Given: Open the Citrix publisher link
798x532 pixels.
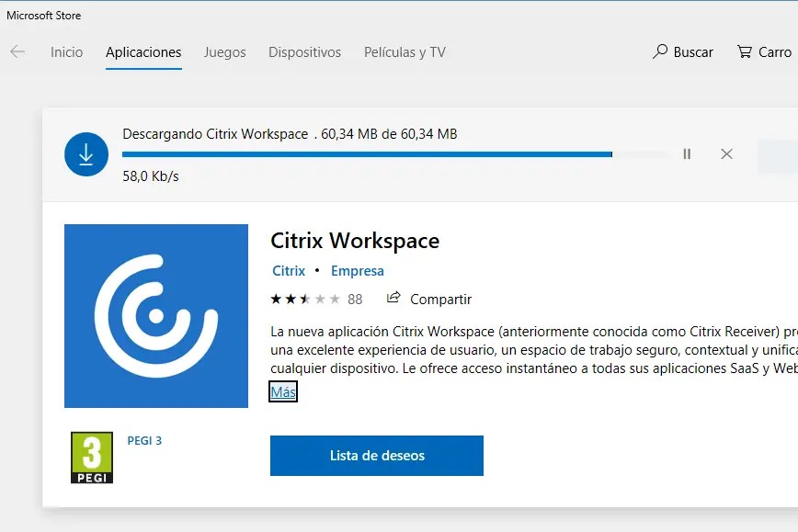Looking at the screenshot, I should tap(289, 270).
